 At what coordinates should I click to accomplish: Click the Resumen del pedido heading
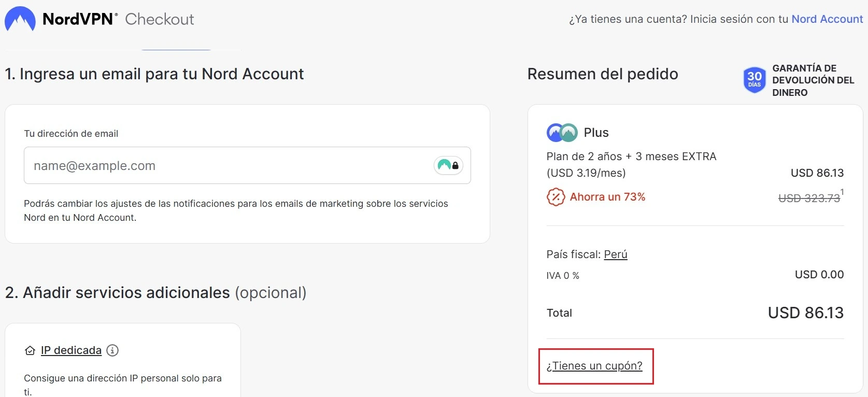(602, 74)
